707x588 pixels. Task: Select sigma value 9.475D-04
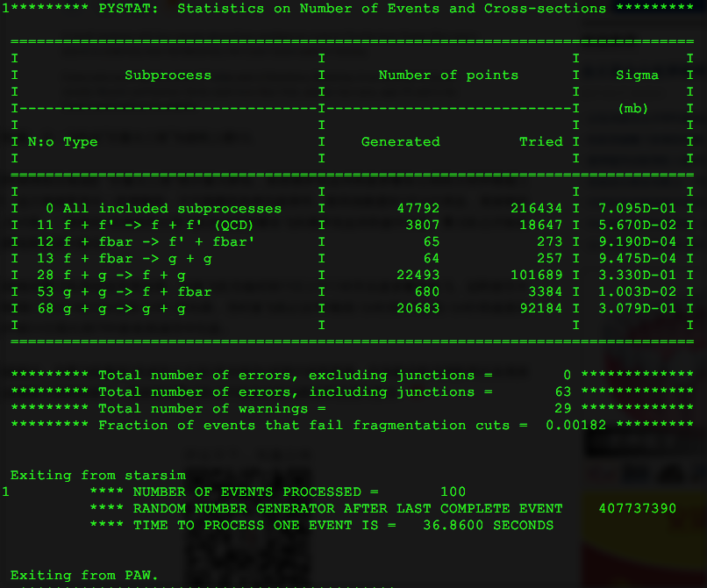pyautogui.click(x=637, y=259)
